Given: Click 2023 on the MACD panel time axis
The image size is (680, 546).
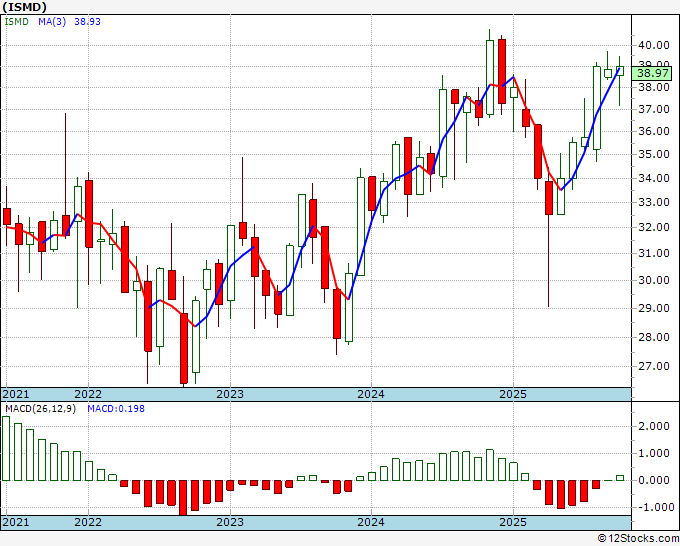Looking at the screenshot, I should pos(230,522).
